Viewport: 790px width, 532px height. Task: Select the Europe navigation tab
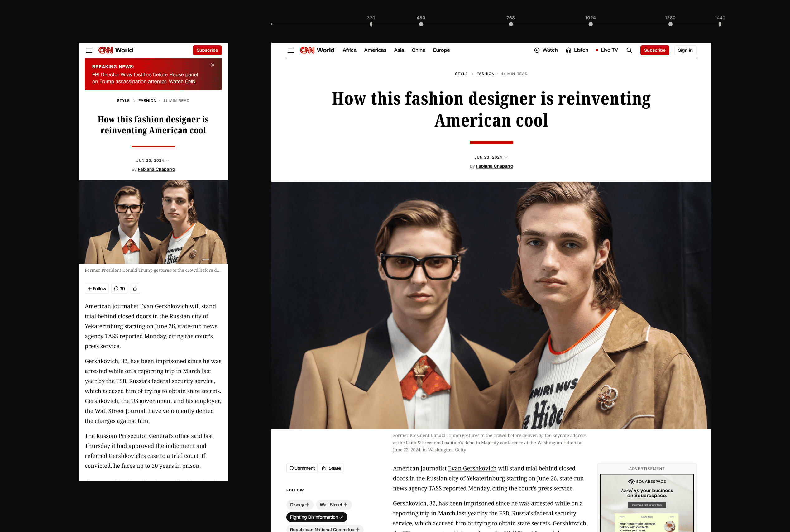[x=441, y=50]
